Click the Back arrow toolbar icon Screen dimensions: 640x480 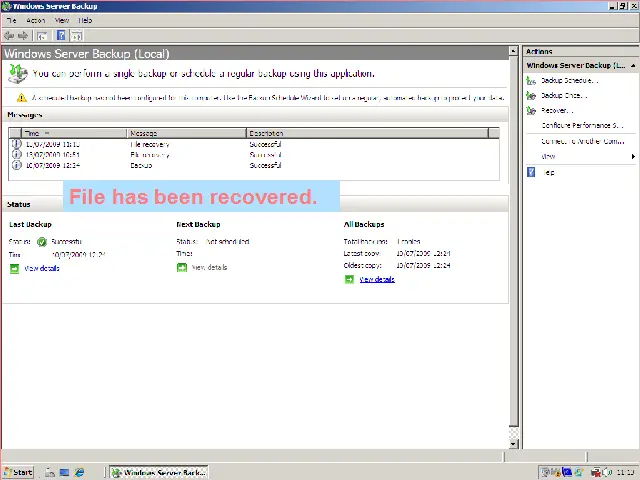click(9, 36)
